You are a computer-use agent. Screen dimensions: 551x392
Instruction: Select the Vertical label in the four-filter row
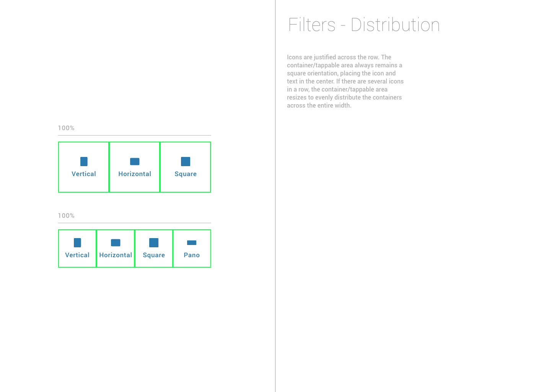[77, 255]
